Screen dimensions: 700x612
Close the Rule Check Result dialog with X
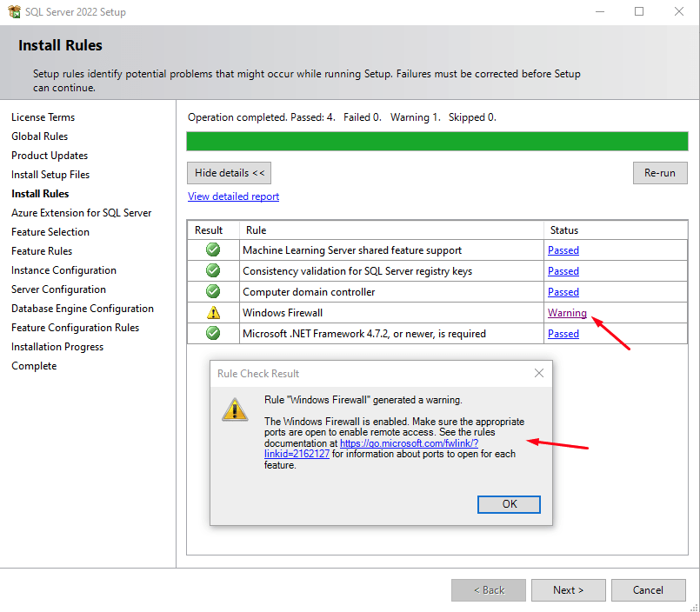point(539,373)
